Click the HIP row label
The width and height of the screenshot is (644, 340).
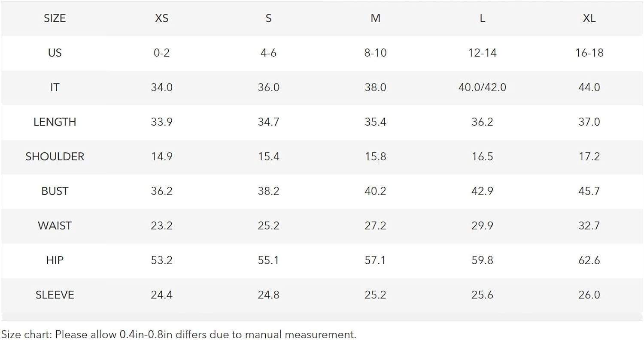(55, 260)
